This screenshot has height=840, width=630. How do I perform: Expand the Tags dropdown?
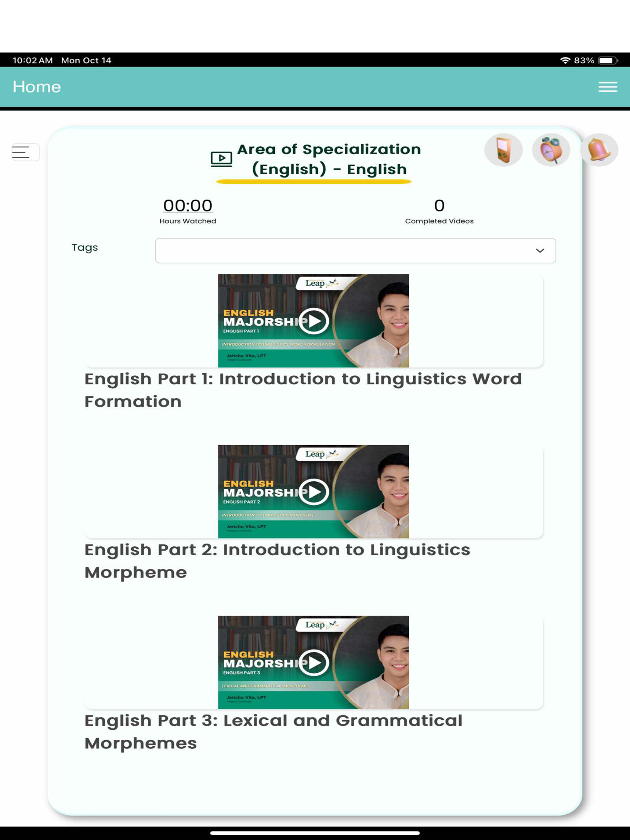pyautogui.click(x=355, y=251)
